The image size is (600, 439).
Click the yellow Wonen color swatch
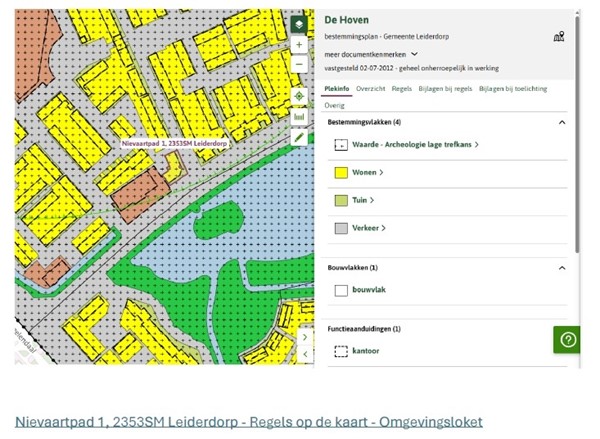pyautogui.click(x=341, y=173)
